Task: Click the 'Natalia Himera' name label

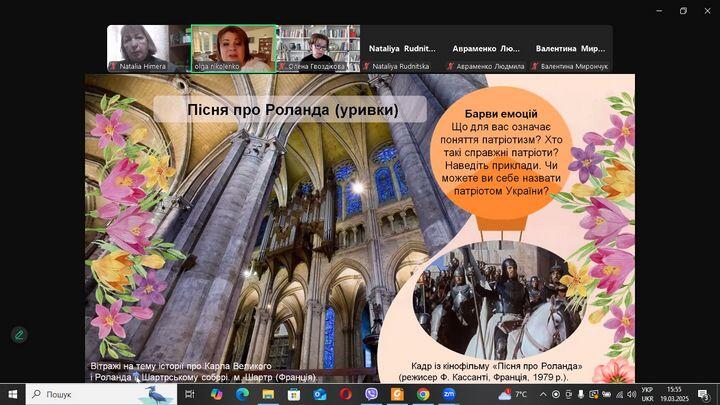Action: click(x=142, y=66)
